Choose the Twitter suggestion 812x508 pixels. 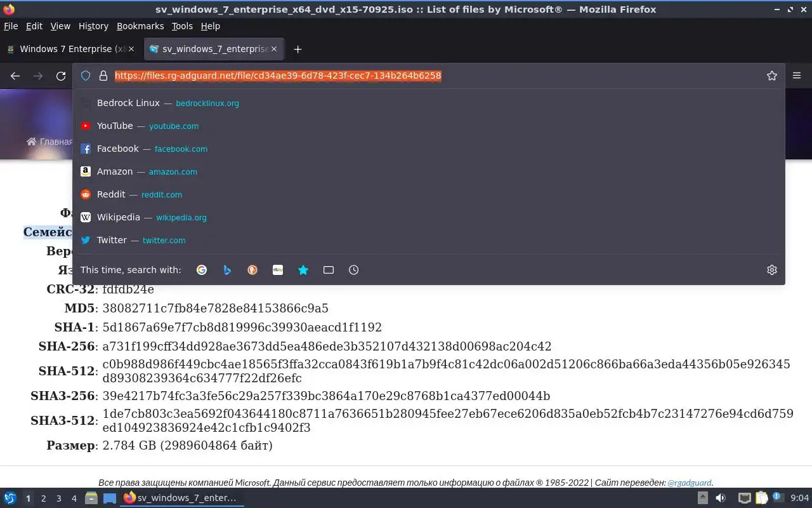click(429, 240)
